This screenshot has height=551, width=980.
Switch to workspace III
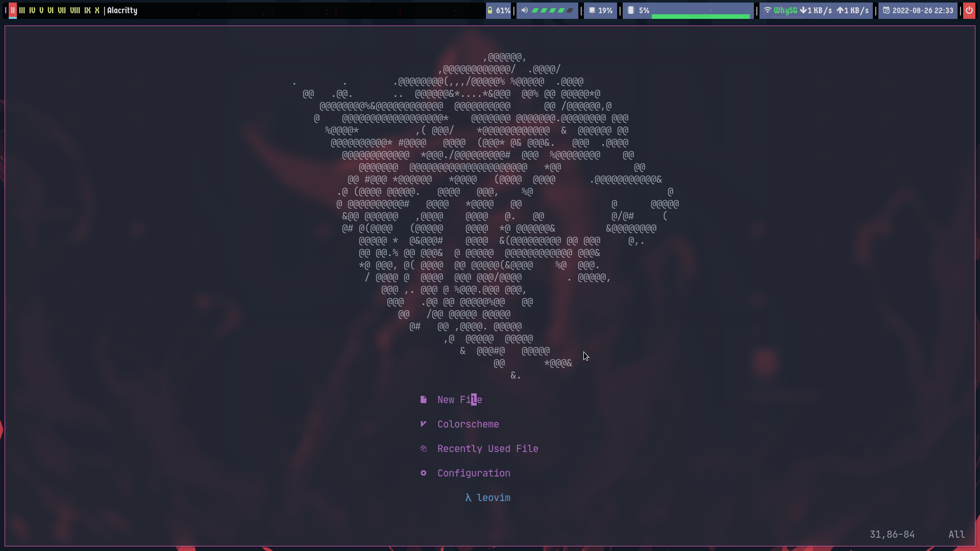(x=22, y=10)
